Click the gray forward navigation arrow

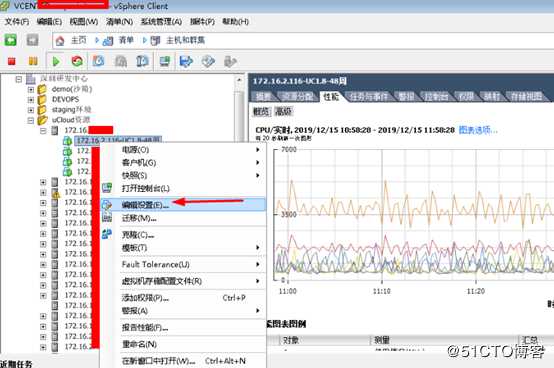point(33,40)
